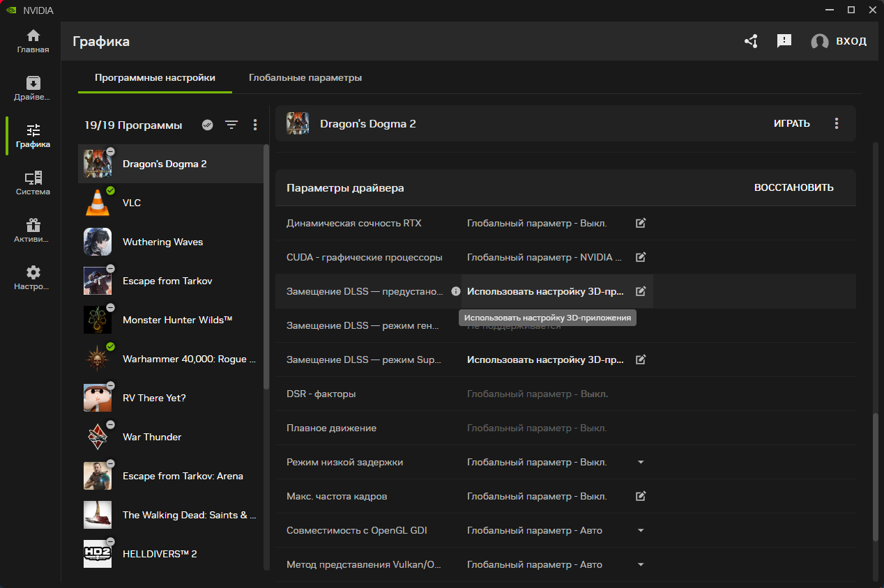
Task: Open the Главная home sidebar section
Action: (x=33, y=41)
